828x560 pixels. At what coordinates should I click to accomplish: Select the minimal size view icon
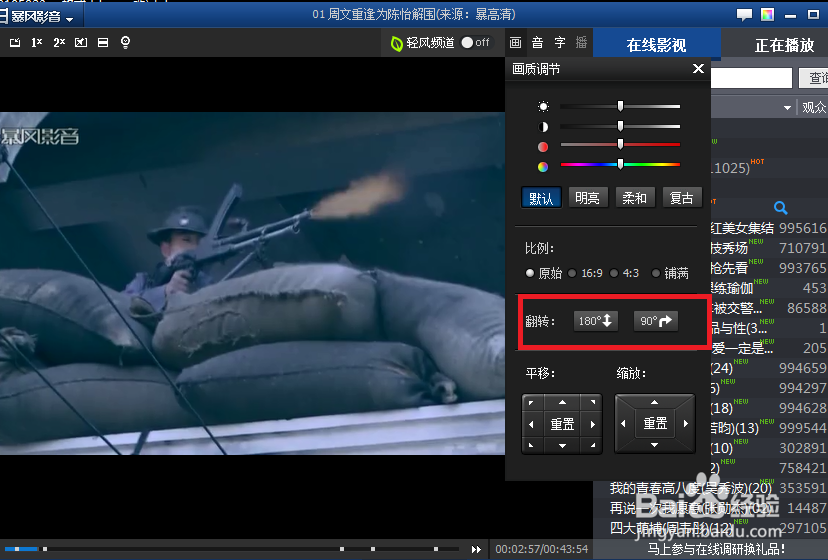click(15, 42)
